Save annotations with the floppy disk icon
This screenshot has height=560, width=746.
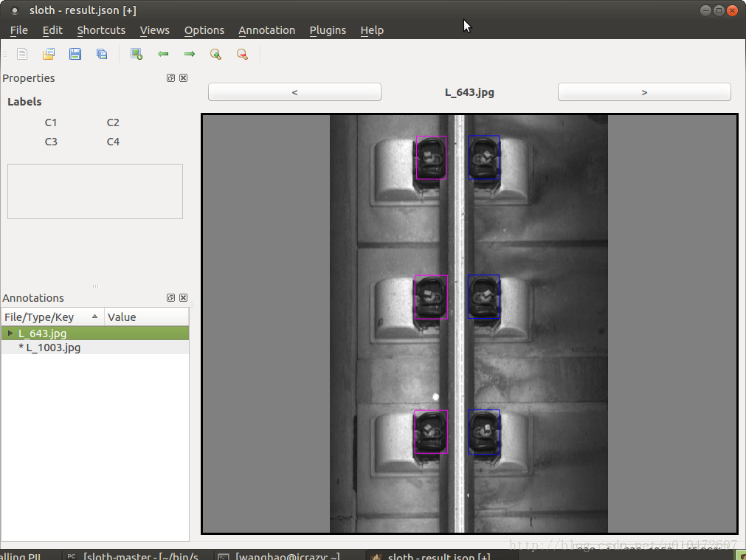click(x=75, y=54)
